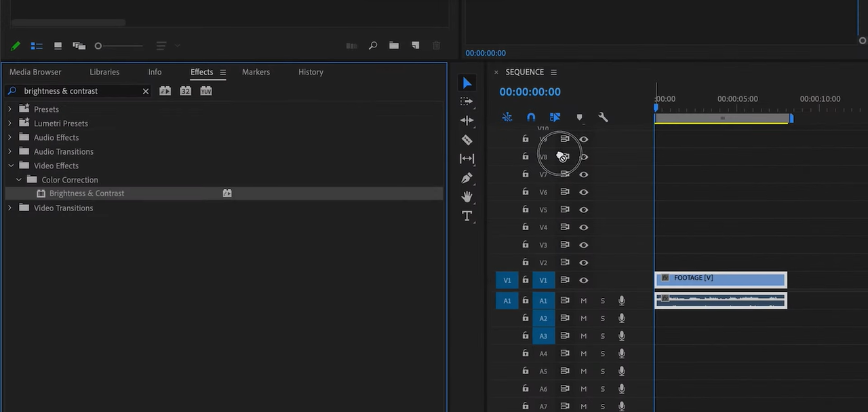Open timeline wrench display settings
This screenshot has height=412, width=868.
click(603, 117)
